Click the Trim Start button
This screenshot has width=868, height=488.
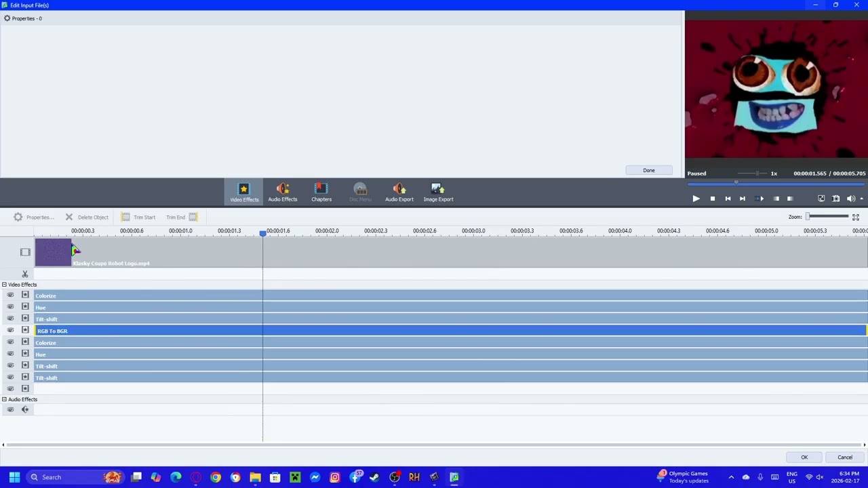pos(138,217)
